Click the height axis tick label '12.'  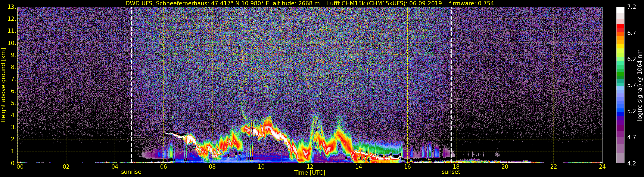[12, 19]
